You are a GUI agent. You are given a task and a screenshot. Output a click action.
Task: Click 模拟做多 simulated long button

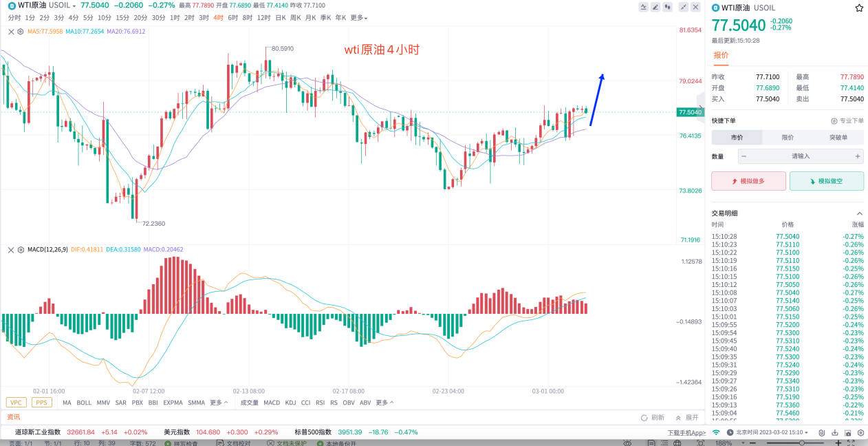tap(748, 181)
